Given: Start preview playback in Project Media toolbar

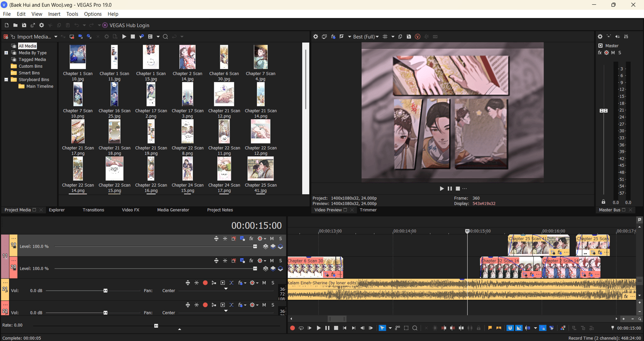Looking at the screenshot, I should click(x=124, y=36).
